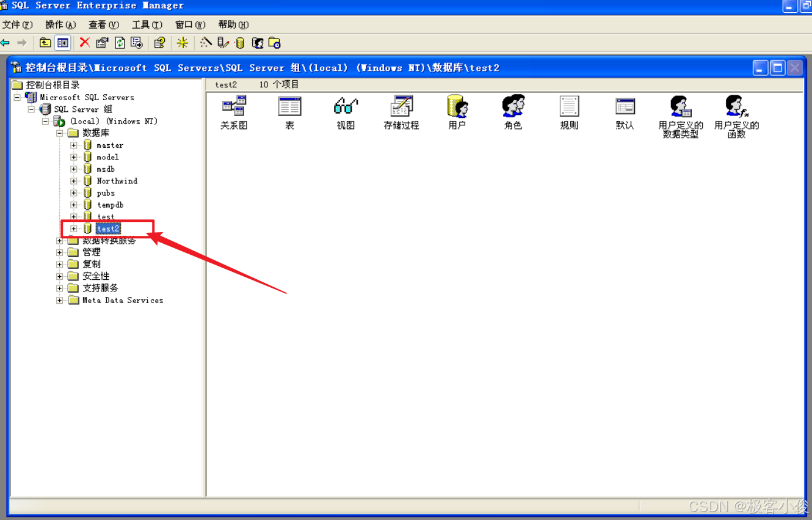Screen dimensions: 812x520
Task: Maximize the inner console window
Action: coord(777,68)
